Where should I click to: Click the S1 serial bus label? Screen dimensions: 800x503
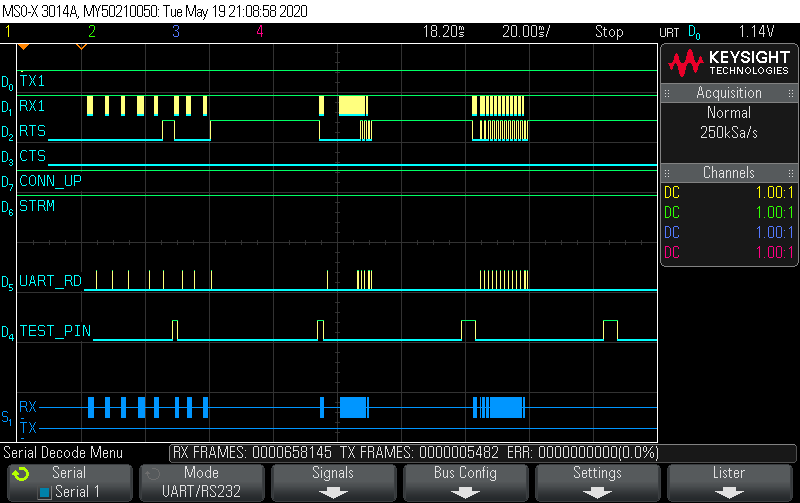point(7,418)
